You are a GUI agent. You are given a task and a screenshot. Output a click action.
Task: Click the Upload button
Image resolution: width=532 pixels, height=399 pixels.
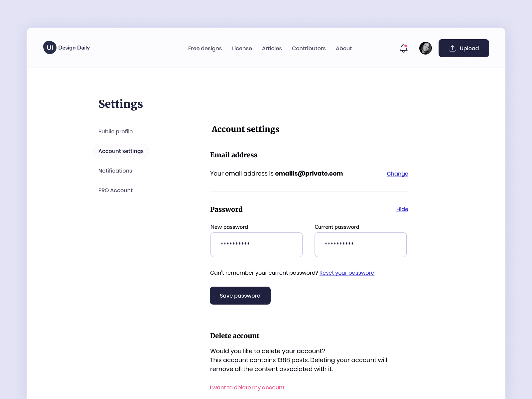tap(464, 48)
